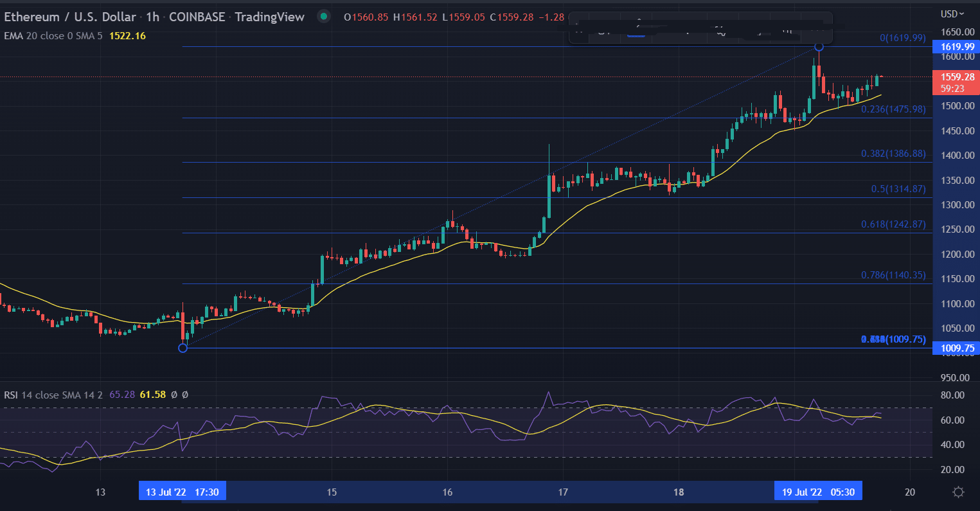Viewport: 980px width, 511px height.
Task: Click the 0.5(1314.87) Fib level label
Action: click(898, 189)
